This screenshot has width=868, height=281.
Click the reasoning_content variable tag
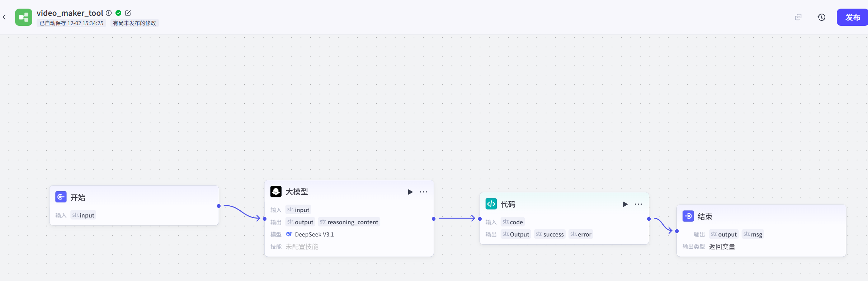pyautogui.click(x=349, y=222)
